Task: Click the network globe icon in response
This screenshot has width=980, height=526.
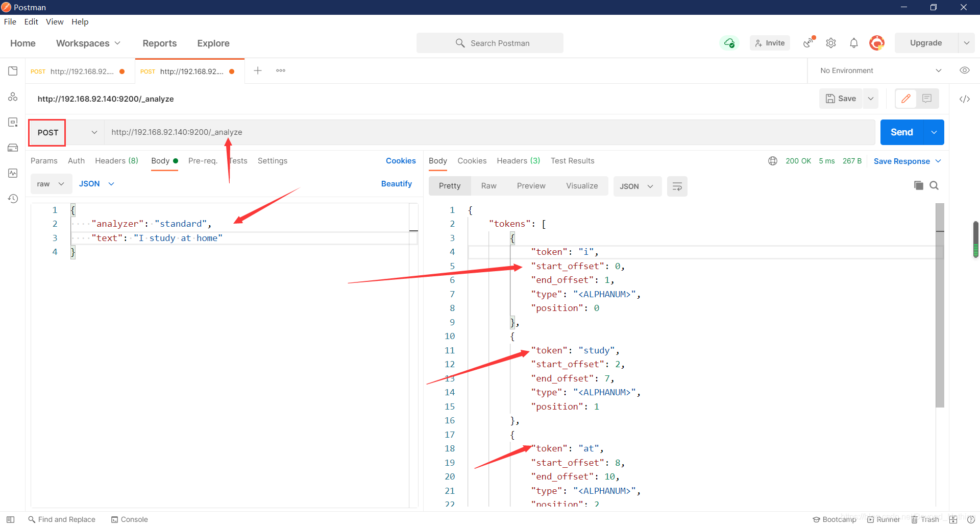Action: point(773,161)
